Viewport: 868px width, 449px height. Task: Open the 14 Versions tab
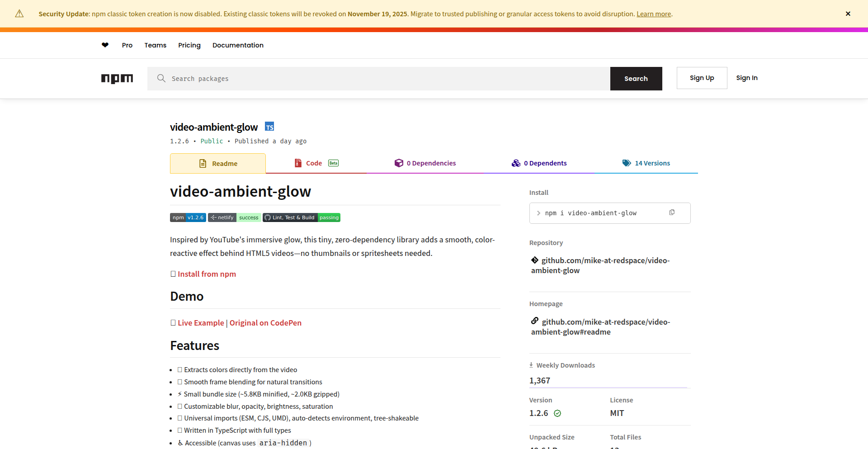652,163
